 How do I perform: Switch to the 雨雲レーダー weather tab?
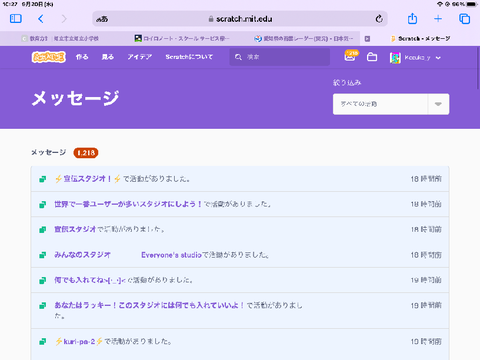point(303,39)
